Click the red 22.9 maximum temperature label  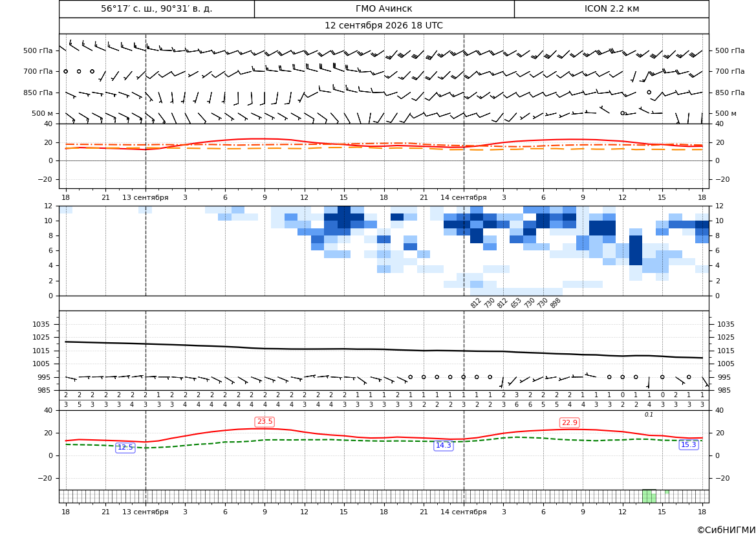click(x=569, y=422)
